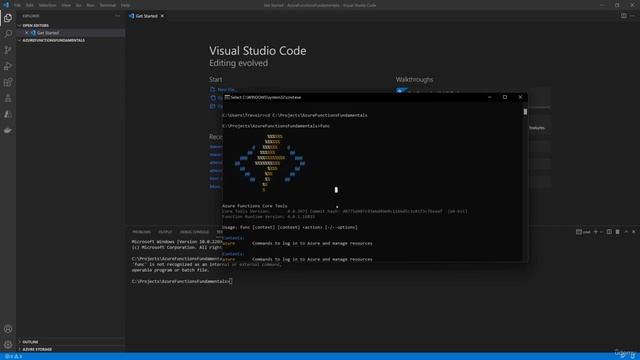Open the Terminal menu
640x360 pixels.
coord(108,5)
